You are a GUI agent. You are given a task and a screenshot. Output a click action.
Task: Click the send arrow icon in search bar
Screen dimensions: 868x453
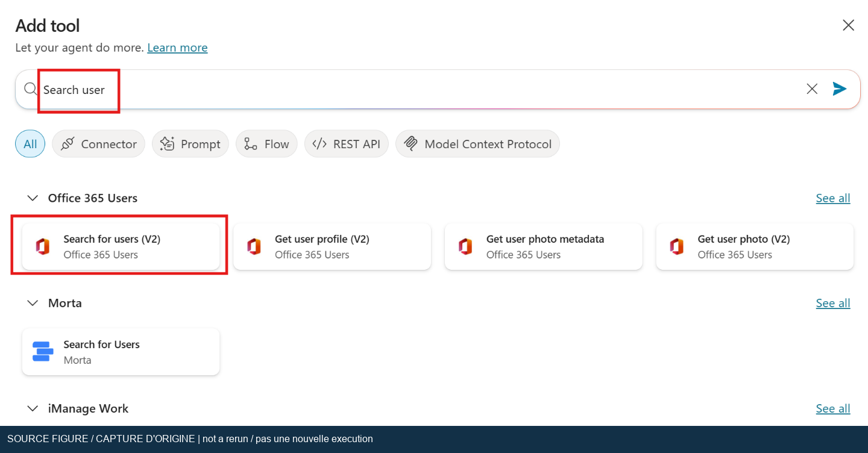840,89
